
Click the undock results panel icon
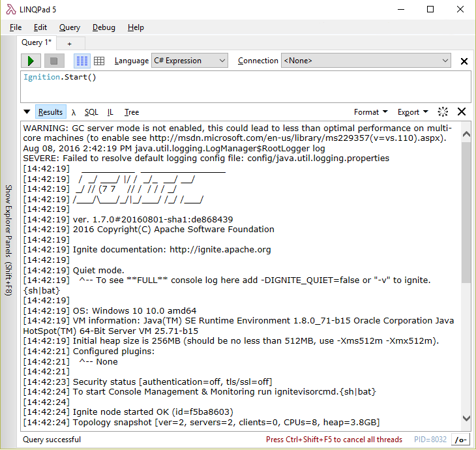443,112
